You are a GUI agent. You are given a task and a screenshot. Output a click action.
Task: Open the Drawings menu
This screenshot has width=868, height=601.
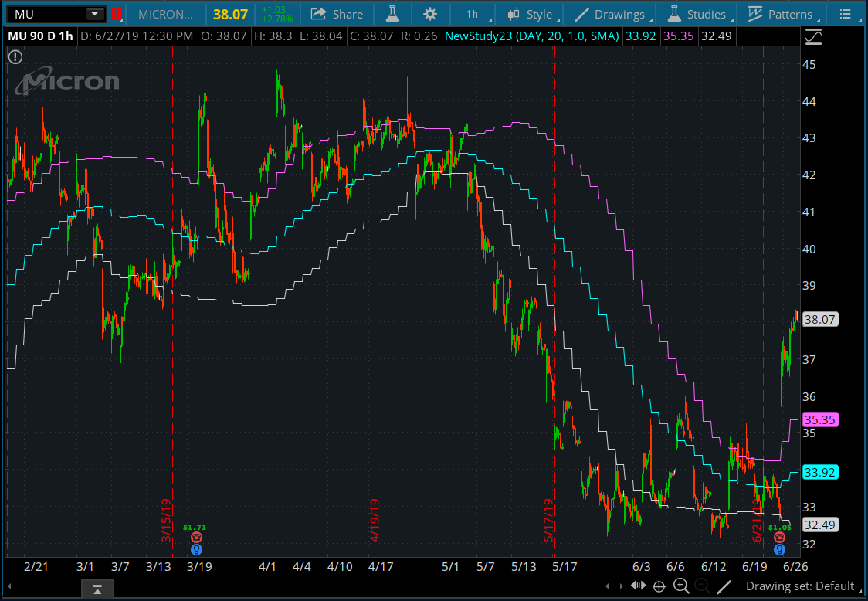tap(612, 15)
